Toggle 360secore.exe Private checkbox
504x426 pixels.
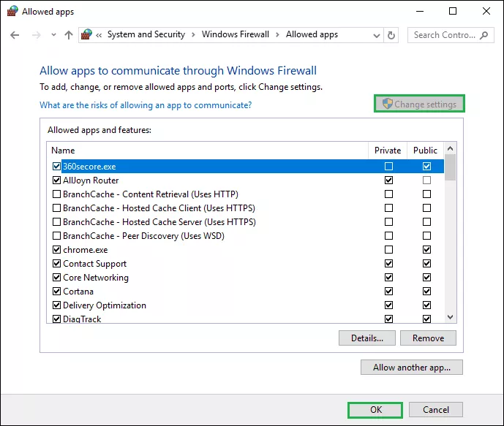click(388, 167)
